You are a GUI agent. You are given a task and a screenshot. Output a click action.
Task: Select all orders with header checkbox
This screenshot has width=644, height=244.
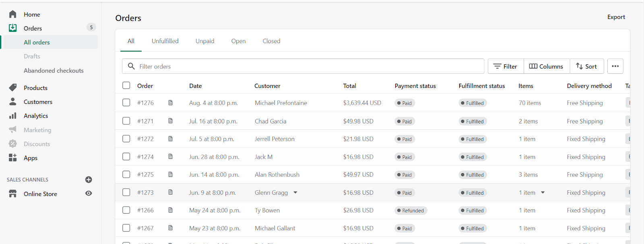[126, 86]
